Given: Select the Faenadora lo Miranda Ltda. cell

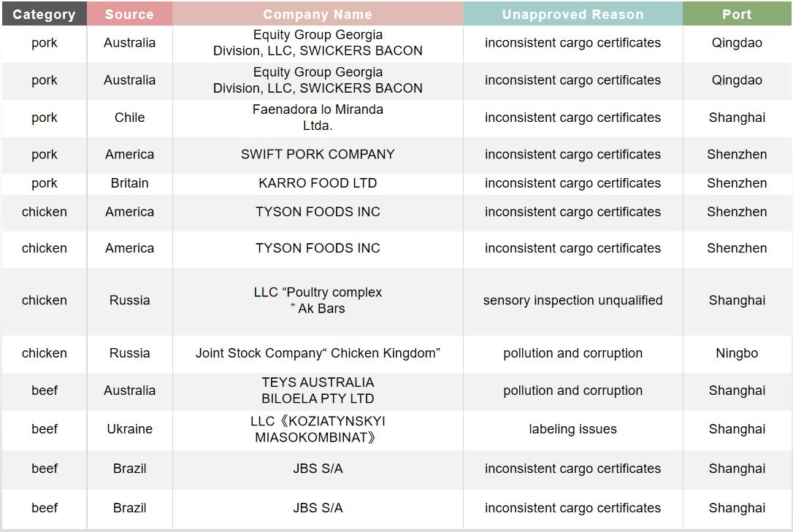Looking at the screenshot, I should pos(318,117).
